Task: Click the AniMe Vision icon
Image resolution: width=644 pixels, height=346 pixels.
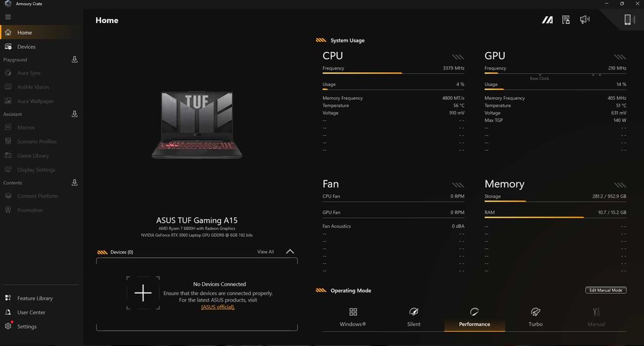Action: [8, 87]
